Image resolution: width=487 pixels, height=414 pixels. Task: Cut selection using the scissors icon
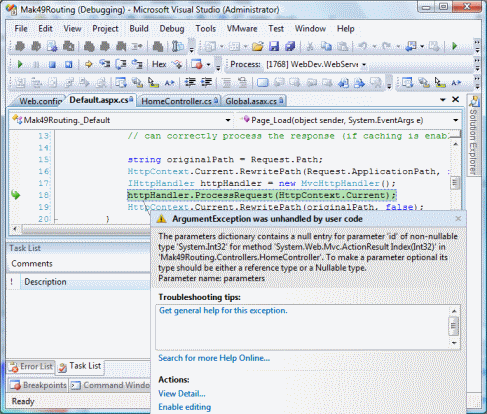pyautogui.click(x=310, y=46)
